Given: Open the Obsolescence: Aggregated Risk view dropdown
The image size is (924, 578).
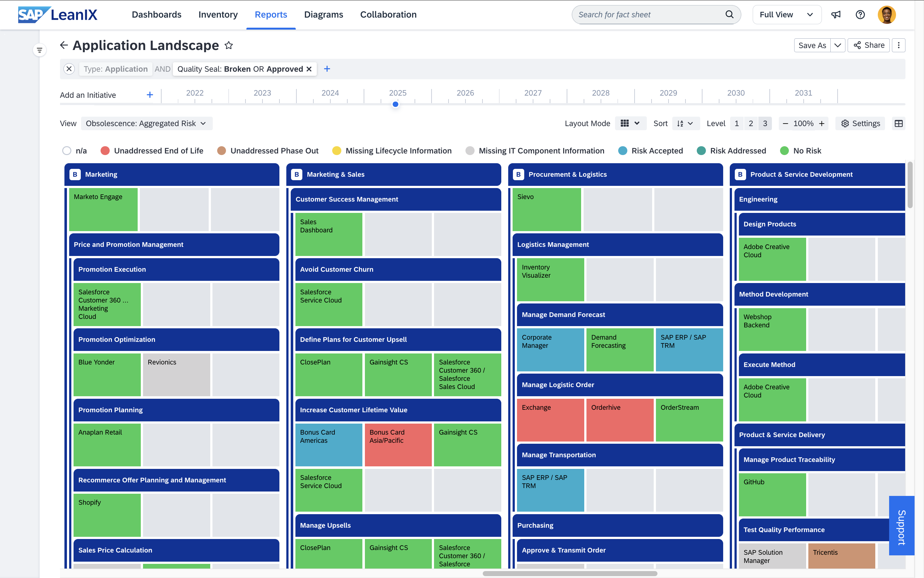Looking at the screenshot, I should tap(146, 124).
